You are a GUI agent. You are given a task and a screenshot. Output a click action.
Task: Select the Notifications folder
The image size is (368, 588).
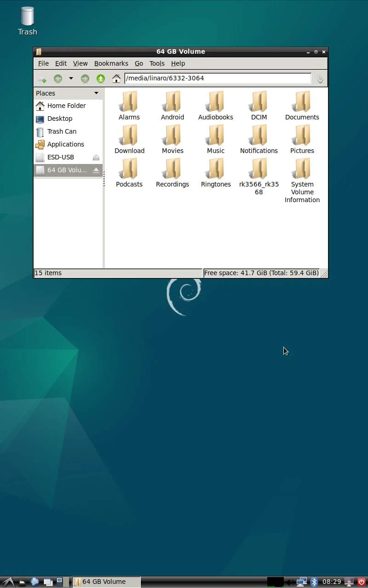[259, 139]
